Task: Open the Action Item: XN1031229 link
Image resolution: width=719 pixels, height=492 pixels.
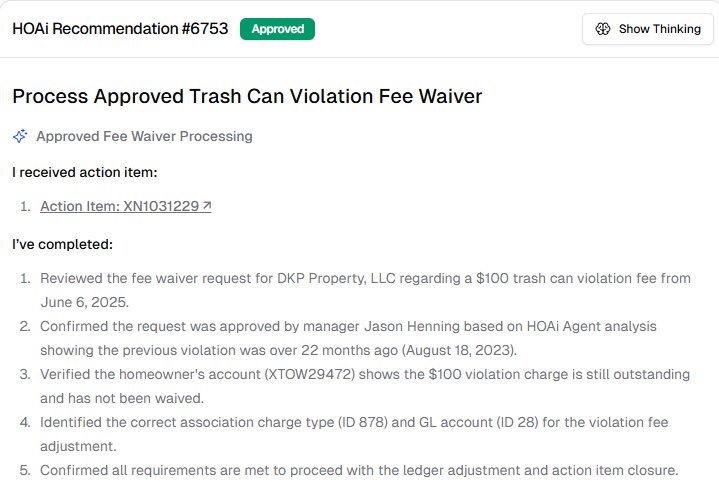Action: [x=120, y=207]
